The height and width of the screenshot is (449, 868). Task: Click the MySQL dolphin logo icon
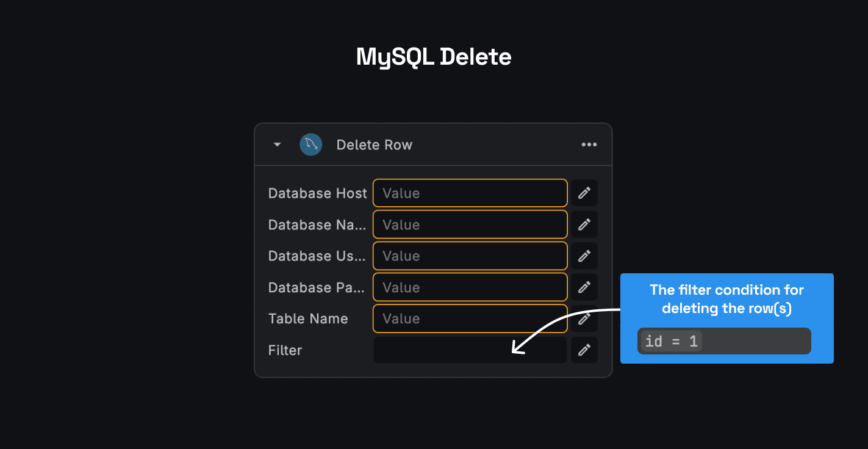coord(310,145)
